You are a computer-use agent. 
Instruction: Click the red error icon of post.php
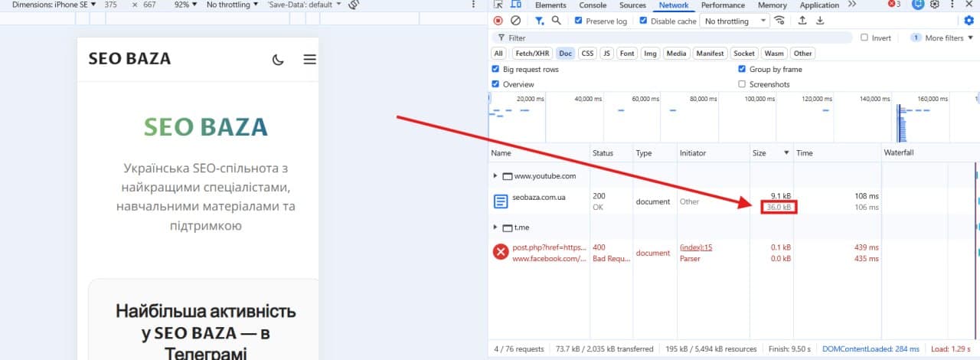pos(501,252)
